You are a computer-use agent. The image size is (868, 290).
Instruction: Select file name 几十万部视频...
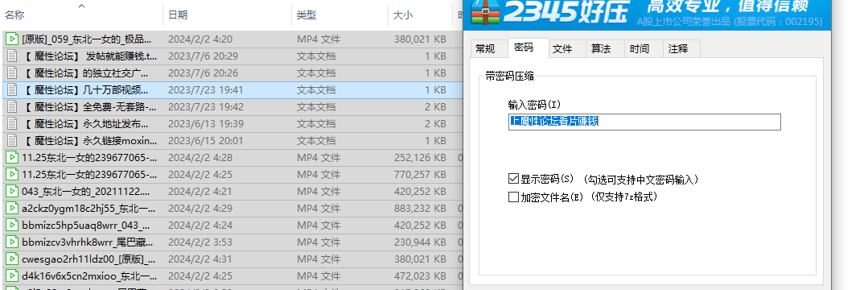85,90
